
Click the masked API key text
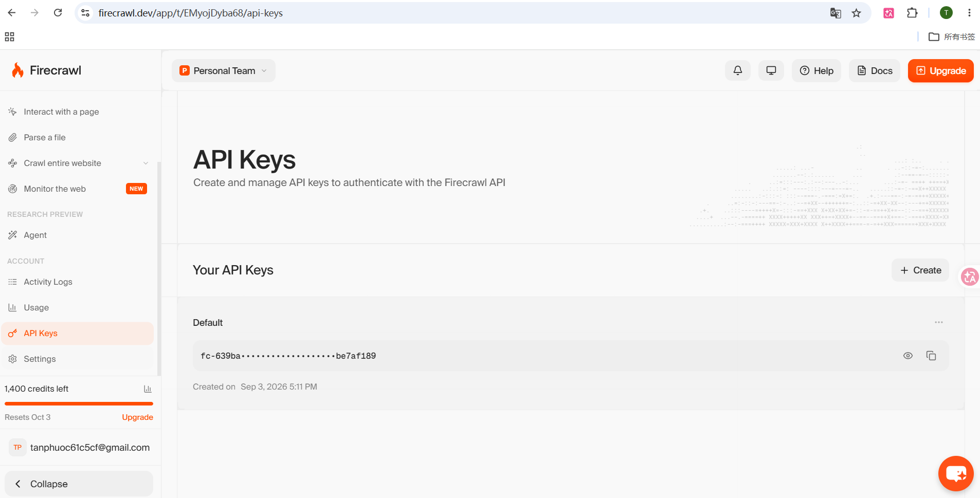[288, 356]
